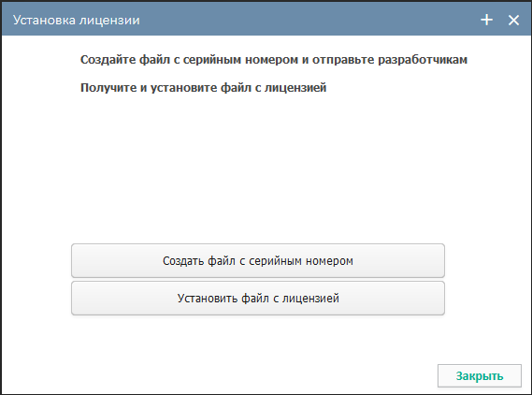This screenshot has width=532, height=395.
Task: Select the word "лицензией" in the bold instruction line
Action: [x=295, y=88]
